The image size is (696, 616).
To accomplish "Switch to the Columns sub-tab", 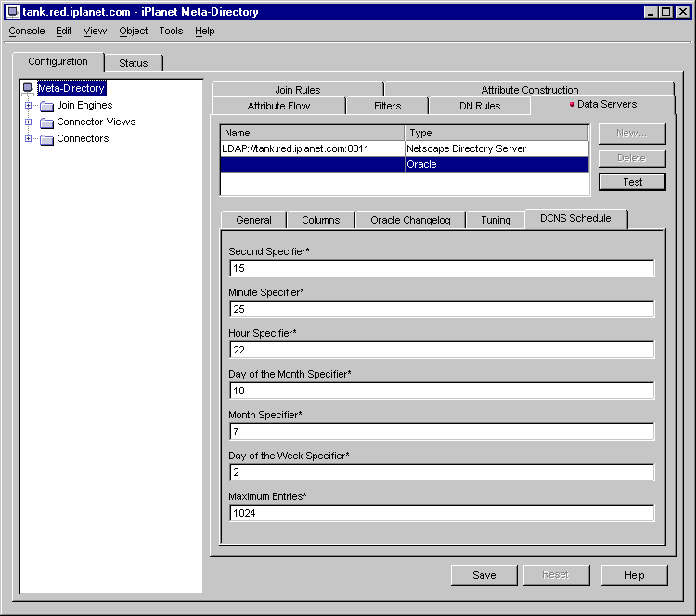I will coord(320,220).
